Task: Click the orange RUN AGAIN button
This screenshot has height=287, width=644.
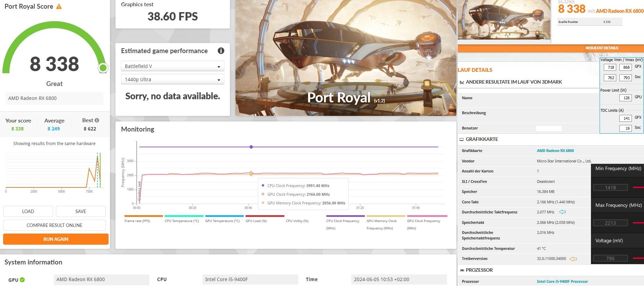Action: click(x=56, y=239)
